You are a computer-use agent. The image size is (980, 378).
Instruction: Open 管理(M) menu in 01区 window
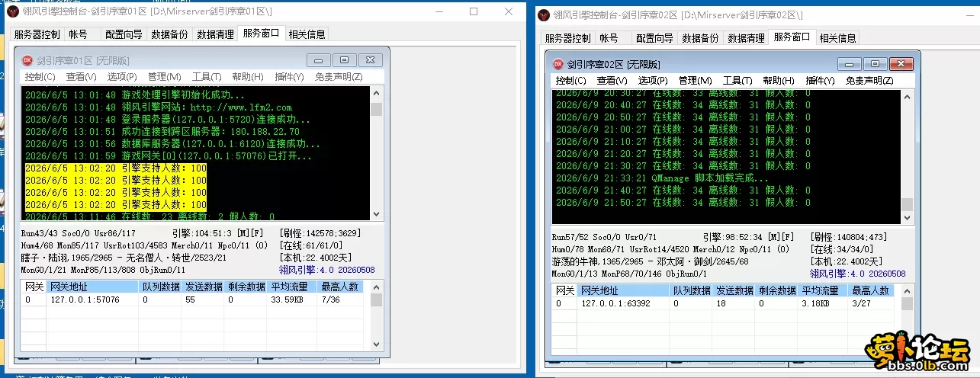(x=164, y=77)
